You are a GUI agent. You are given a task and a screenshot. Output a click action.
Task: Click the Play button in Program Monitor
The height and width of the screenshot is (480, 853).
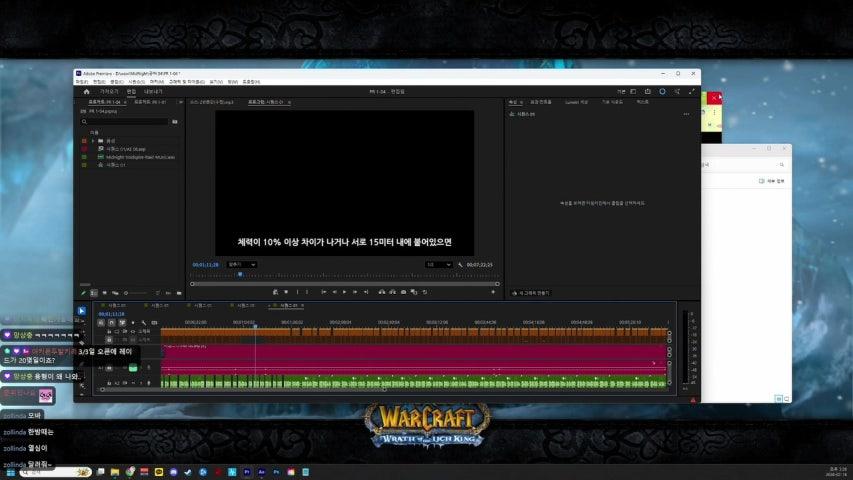pos(344,292)
